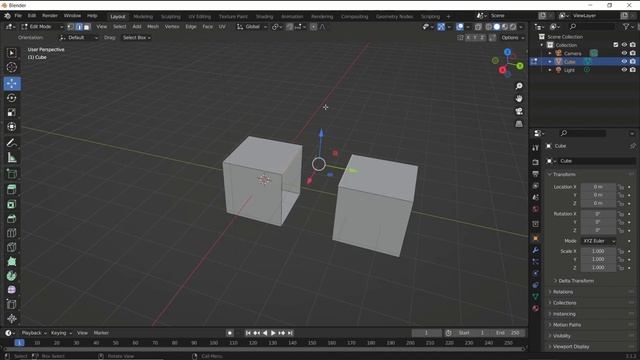The width and height of the screenshot is (640, 360).
Task: Open the Select Box drag dropdown
Action: (x=137, y=38)
